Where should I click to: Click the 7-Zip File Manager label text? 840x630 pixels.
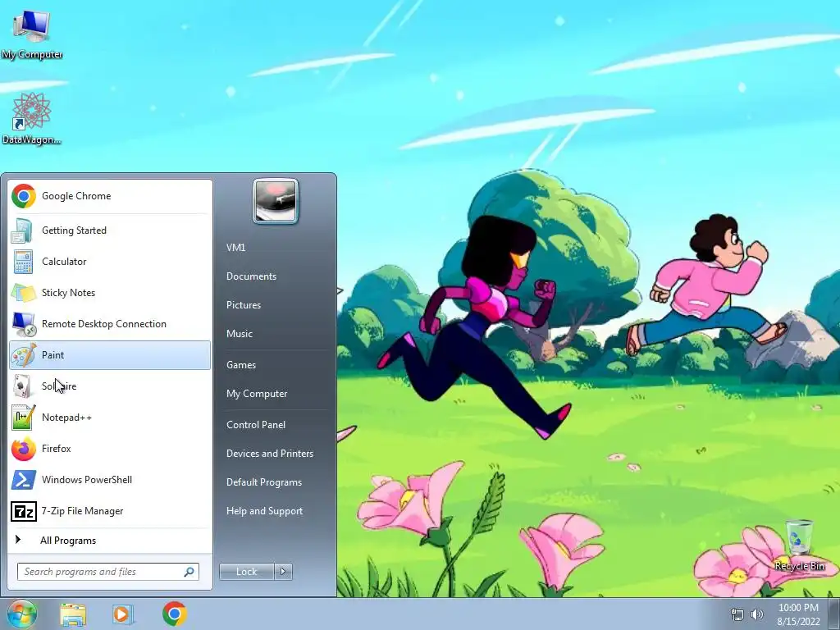pos(83,511)
